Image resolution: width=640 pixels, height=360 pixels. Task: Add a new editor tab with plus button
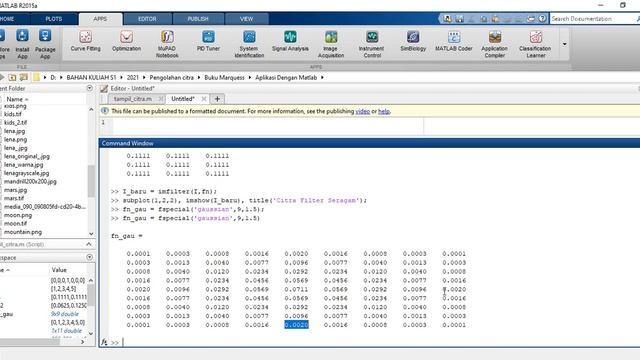click(217, 99)
